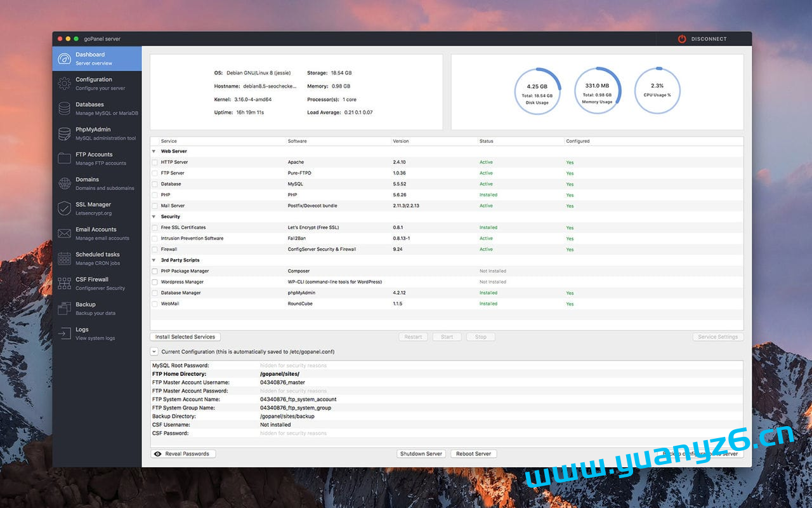Click the Reboot Server button

[x=474, y=454]
